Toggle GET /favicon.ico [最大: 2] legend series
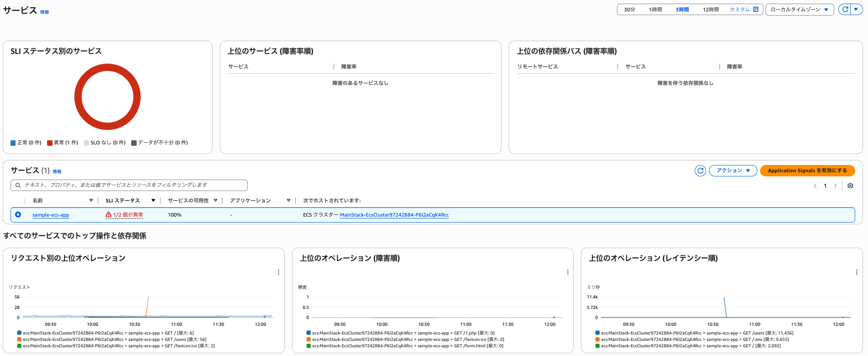 116,346
